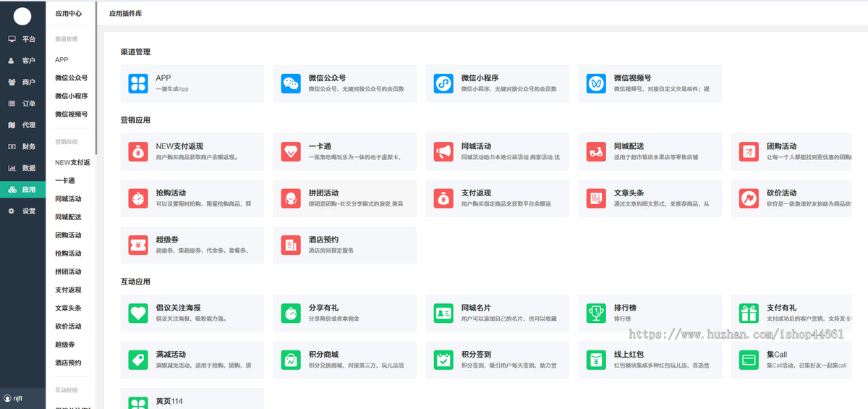Open 客户 in main sidebar
This screenshot has height=409, width=868.
point(23,61)
